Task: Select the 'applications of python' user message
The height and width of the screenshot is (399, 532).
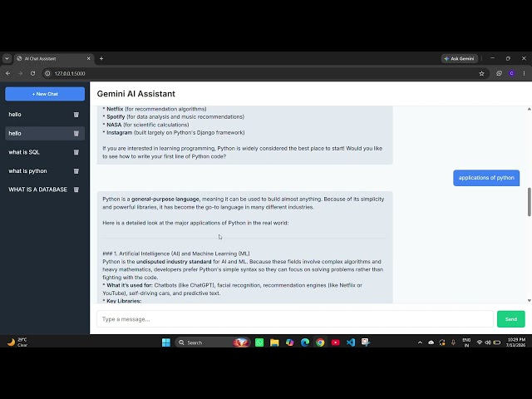Action: pyautogui.click(x=486, y=178)
